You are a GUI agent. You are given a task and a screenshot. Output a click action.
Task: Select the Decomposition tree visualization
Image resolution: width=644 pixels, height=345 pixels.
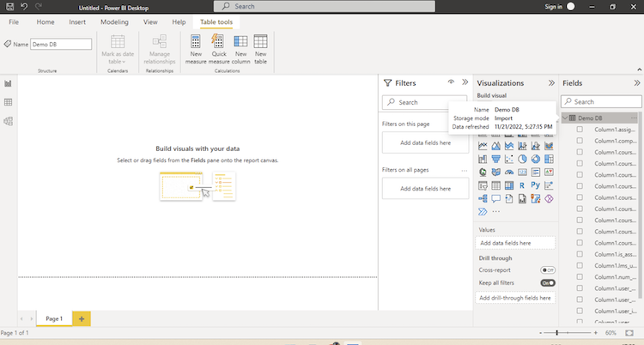coord(483,199)
